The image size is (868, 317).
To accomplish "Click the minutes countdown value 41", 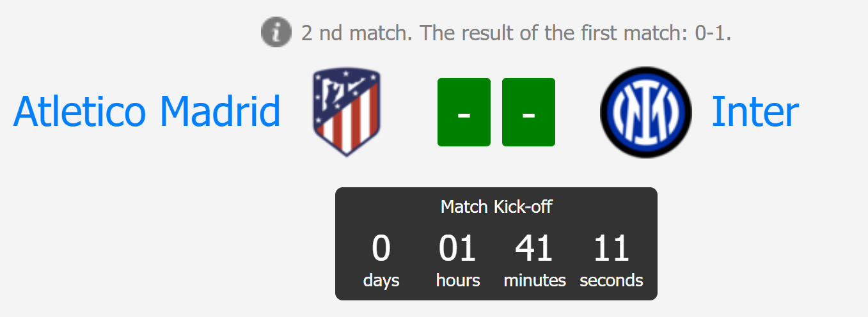I will [x=535, y=249].
